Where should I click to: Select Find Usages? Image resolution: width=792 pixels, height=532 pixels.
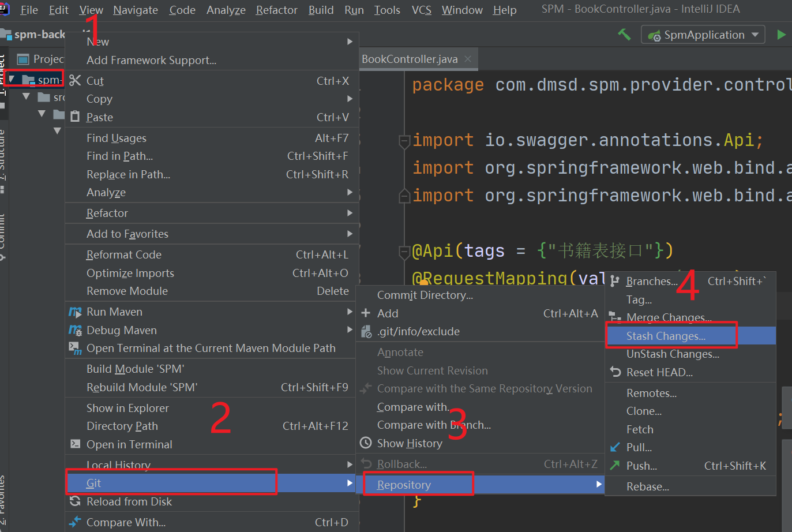pos(212,138)
